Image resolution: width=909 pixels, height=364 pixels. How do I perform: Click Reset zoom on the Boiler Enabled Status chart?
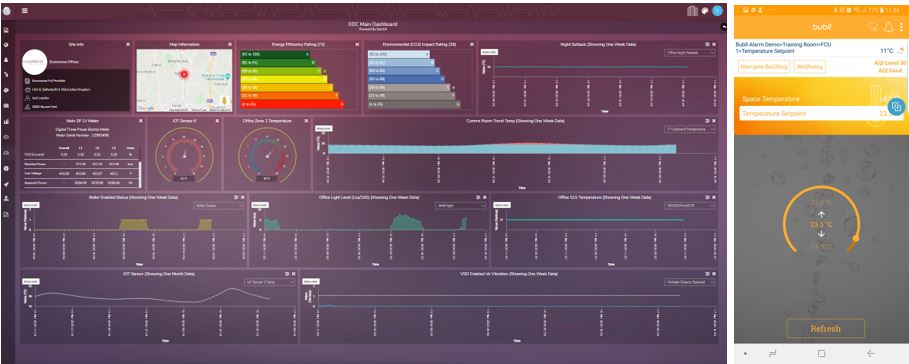(30, 205)
